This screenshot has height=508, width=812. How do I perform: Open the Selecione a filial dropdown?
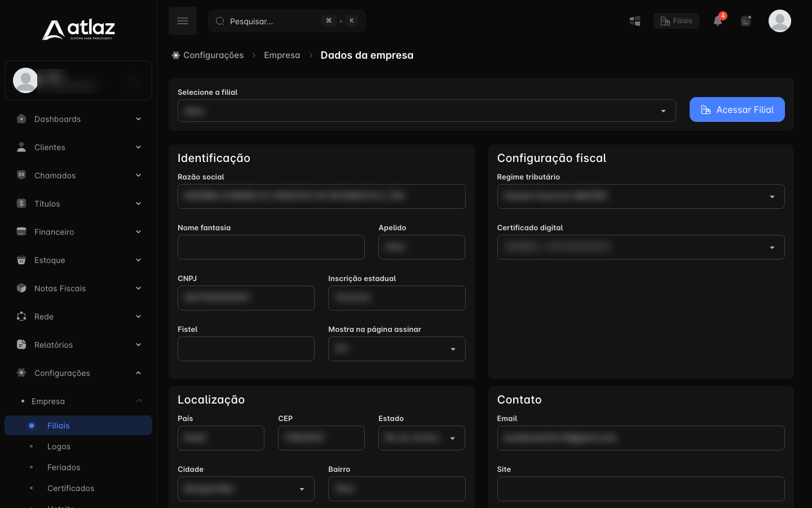(x=427, y=111)
